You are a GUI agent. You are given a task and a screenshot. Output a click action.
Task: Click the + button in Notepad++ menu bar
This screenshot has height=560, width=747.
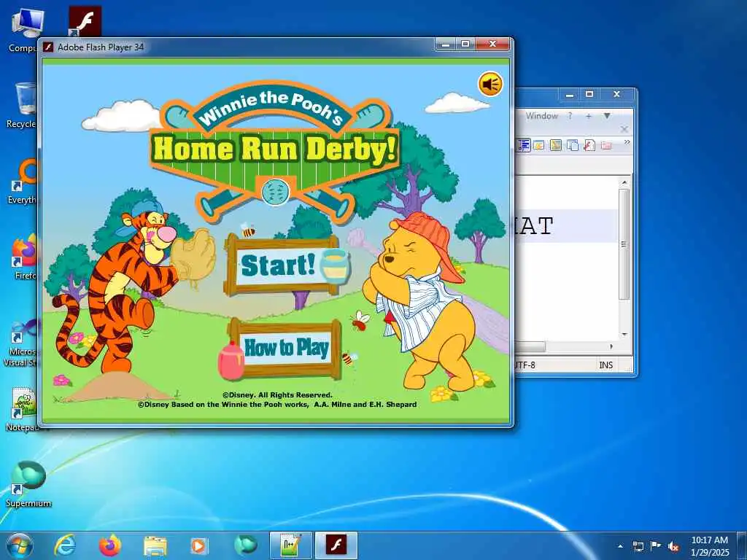coord(589,116)
